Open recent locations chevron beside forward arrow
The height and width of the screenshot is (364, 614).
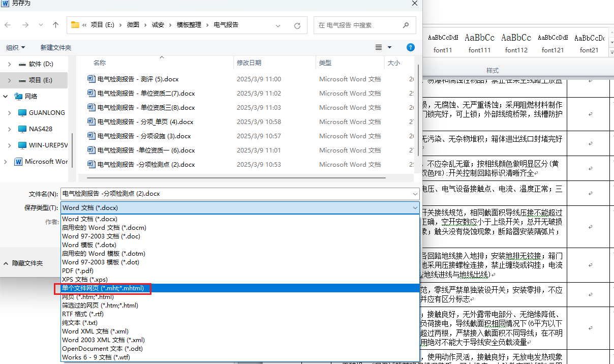(40, 25)
